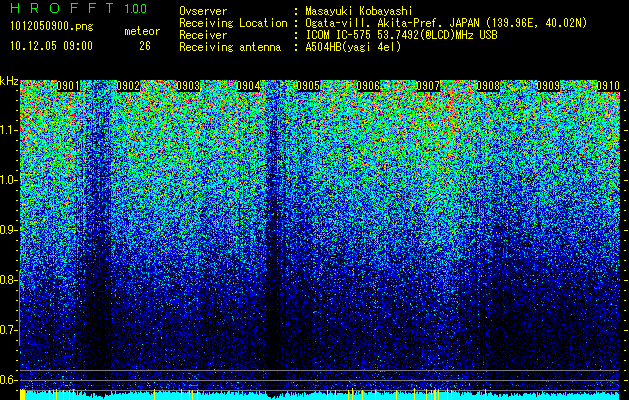
Task: Click antenna value A504HB(yagi 4el)
Action: coord(353,47)
